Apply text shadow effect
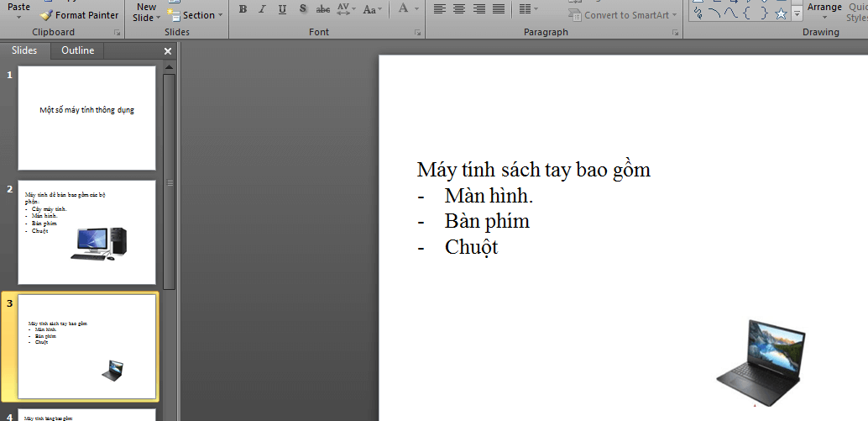 [x=302, y=9]
